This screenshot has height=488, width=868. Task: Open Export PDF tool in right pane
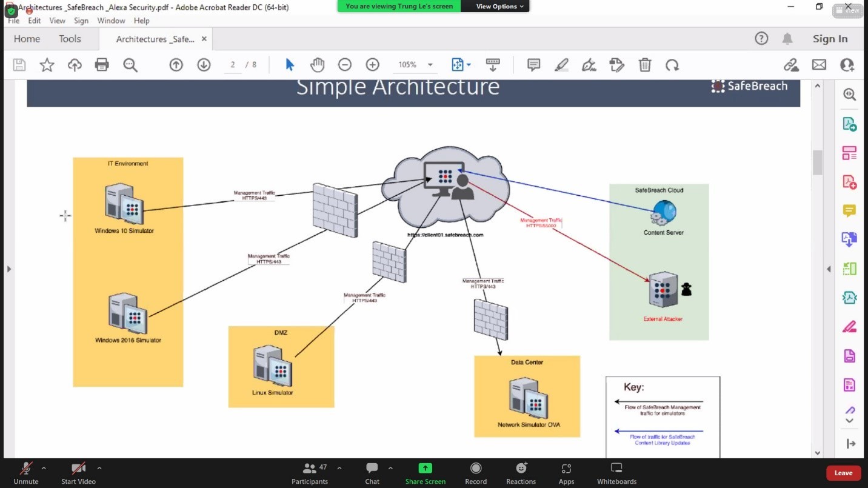(x=849, y=124)
